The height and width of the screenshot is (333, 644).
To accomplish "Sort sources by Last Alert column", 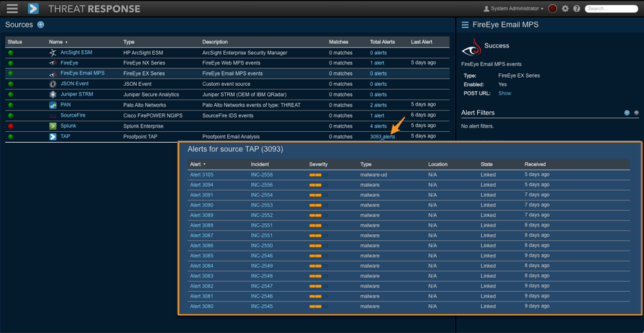I will coord(422,42).
